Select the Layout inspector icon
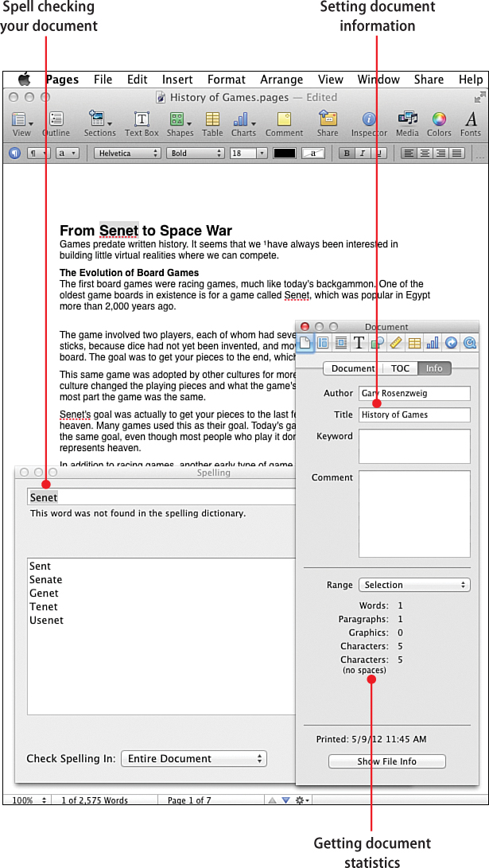Image resolution: width=489 pixels, height=868 pixels. click(x=323, y=343)
